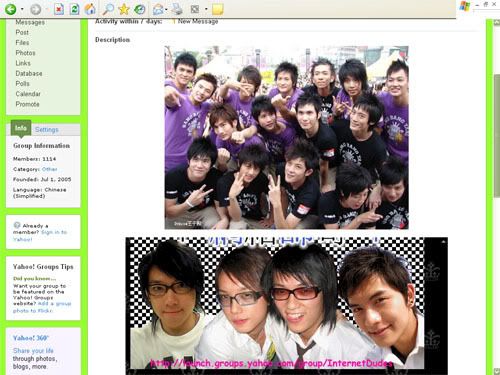Screen dimensions: 500x375
Task: Click the Description label
Action: click(113, 40)
